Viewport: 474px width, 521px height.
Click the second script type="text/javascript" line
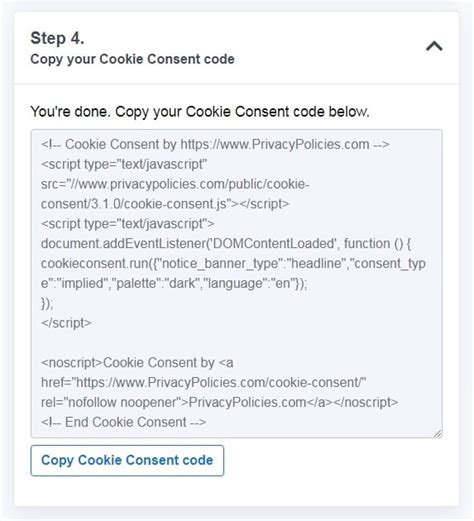tap(127, 224)
